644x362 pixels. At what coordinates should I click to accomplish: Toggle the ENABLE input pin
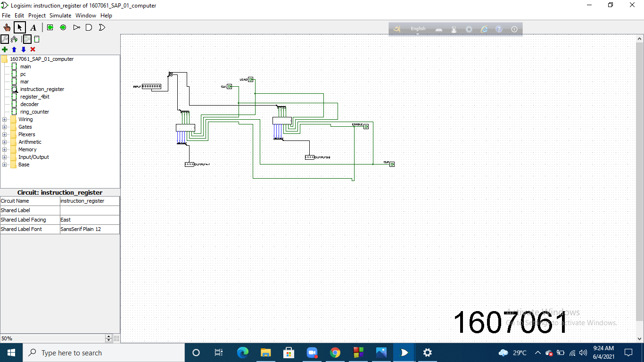367,126
